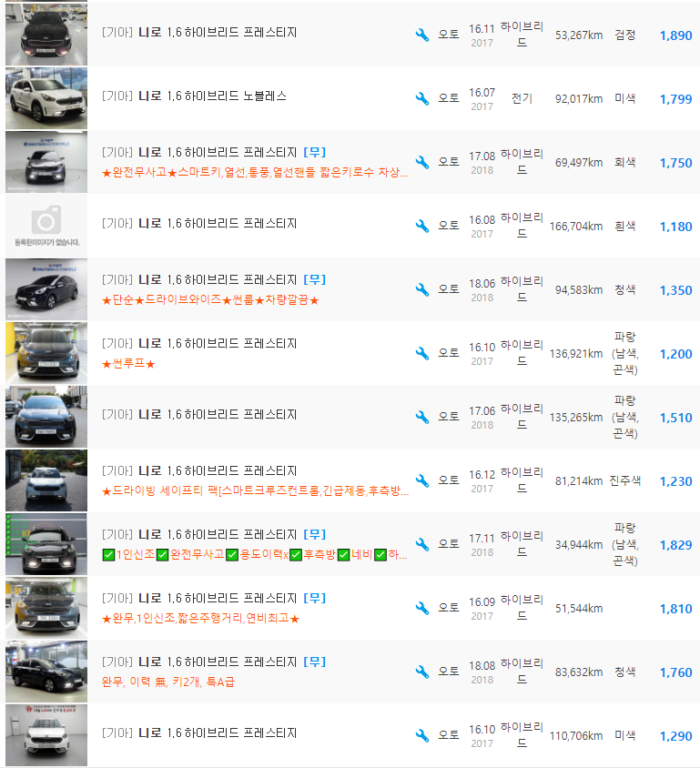Click 전기 fuel type in 노블레스 row
This screenshot has width=700, height=768.
tap(522, 98)
